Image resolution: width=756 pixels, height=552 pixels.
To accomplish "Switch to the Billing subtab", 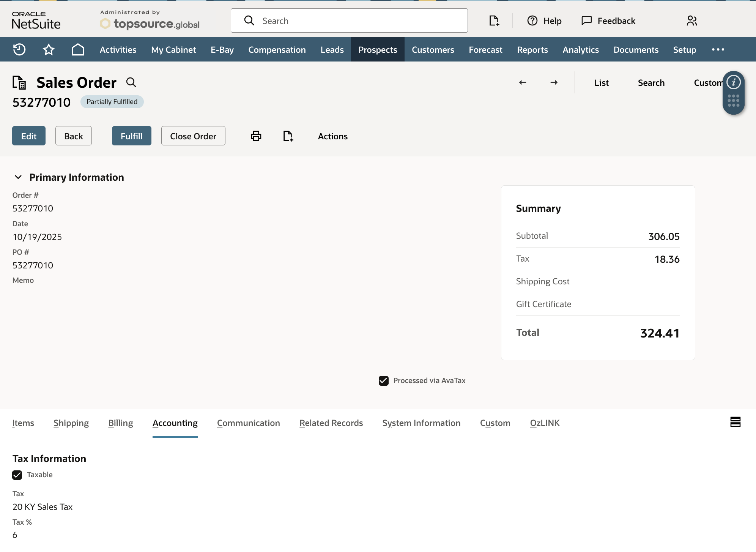I will [121, 423].
